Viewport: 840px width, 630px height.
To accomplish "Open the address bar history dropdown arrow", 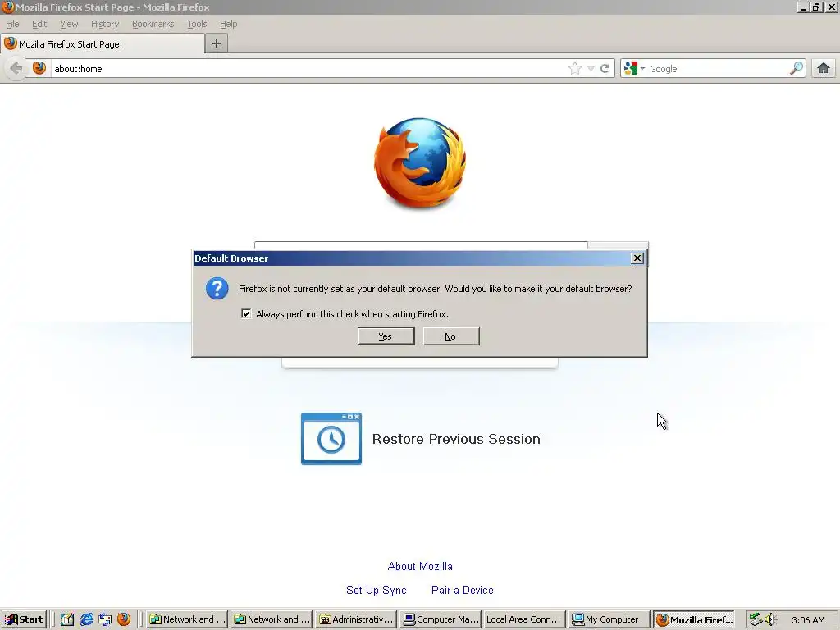I will point(591,68).
